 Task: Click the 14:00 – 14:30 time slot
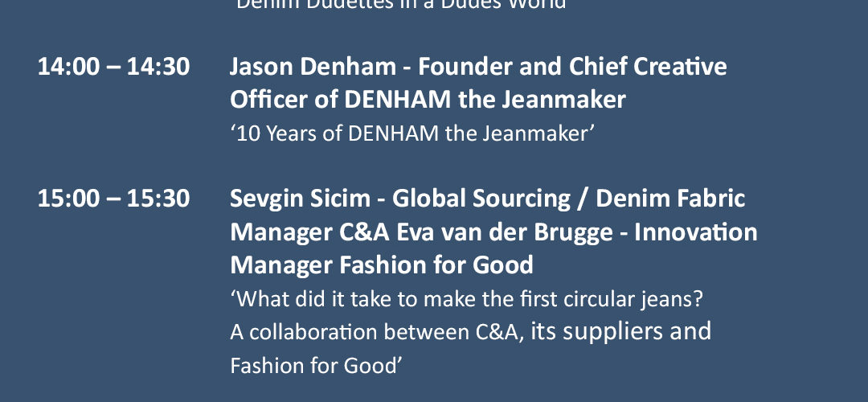tap(113, 67)
